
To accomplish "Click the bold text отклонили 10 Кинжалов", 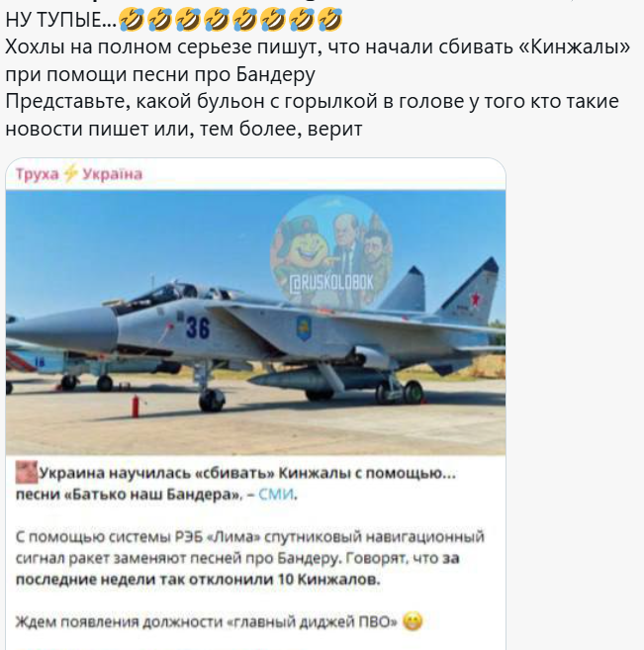I will click(285, 579).
